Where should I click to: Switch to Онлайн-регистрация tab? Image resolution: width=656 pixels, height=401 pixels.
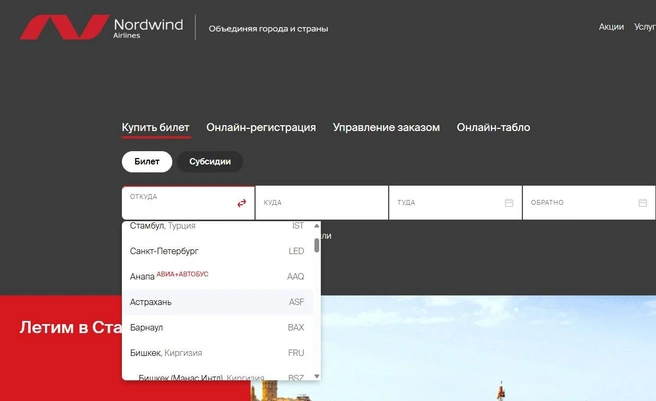(261, 128)
